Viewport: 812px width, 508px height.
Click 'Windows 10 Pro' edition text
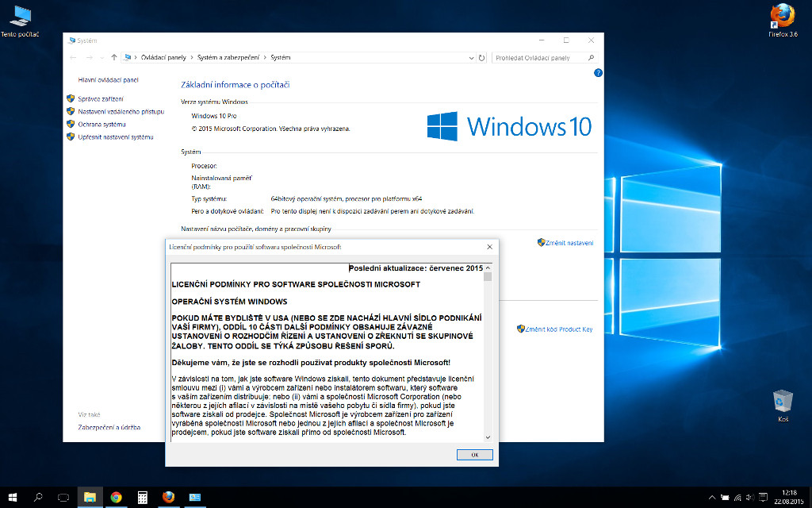click(214, 116)
